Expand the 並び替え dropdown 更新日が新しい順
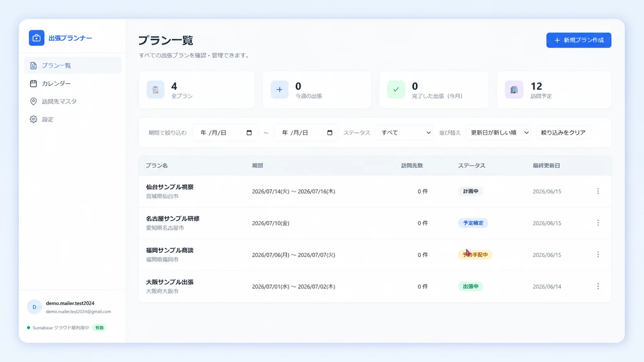This screenshot has height=362, width=644. (498, 133)
